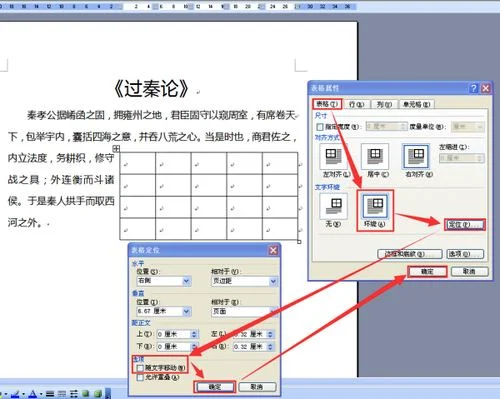Click the text line starting 秦孝公据崤函之固
This screenshot has width=500, height=399.
point(161,115)
